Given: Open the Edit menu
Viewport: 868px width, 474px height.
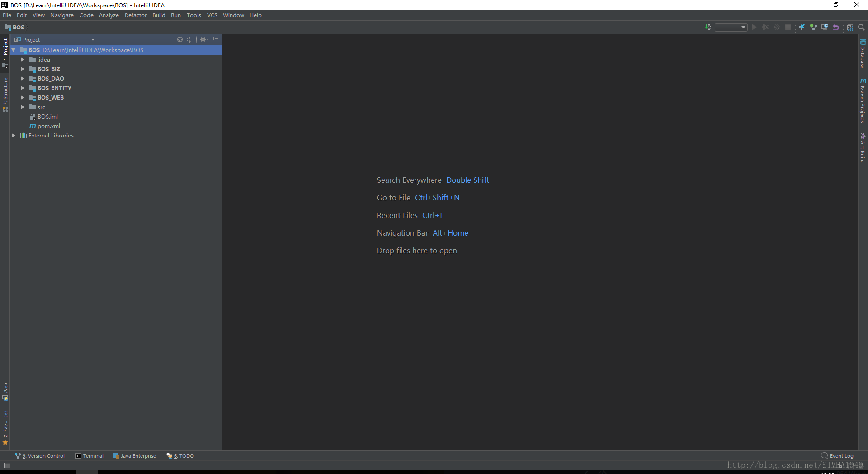Looking at the screenshot, I should click(x=22, y=15).
